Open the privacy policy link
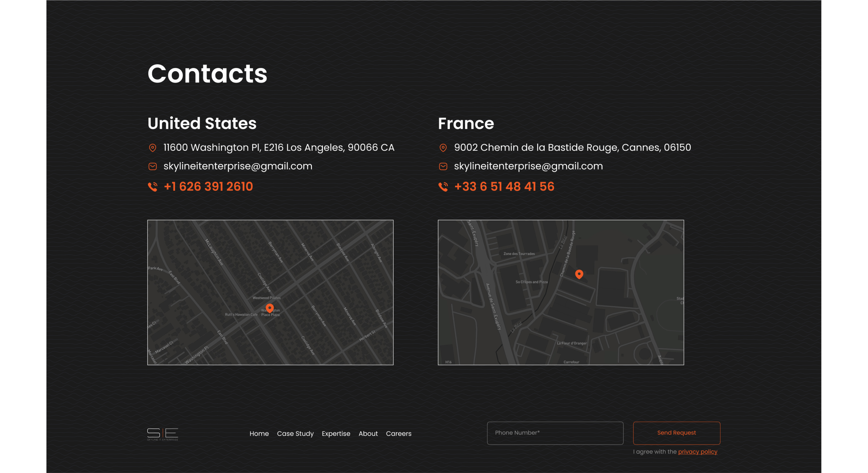Image resolution: width=868 pixels, height=473 pixels. [697, 451]
